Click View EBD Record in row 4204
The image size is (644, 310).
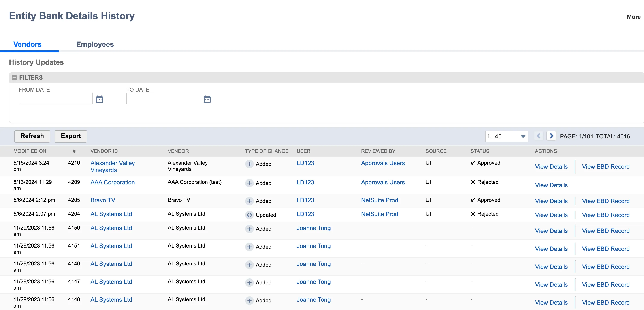pos(606,215)
